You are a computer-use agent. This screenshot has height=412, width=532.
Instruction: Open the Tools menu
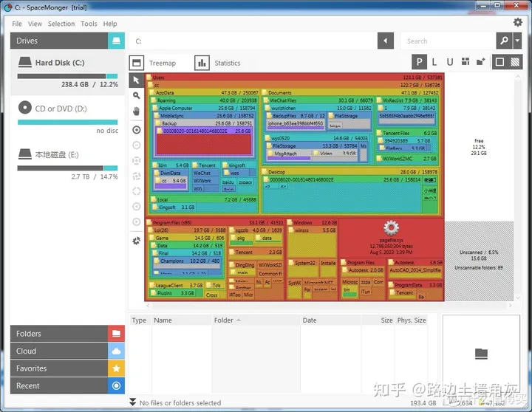(89, 24)
